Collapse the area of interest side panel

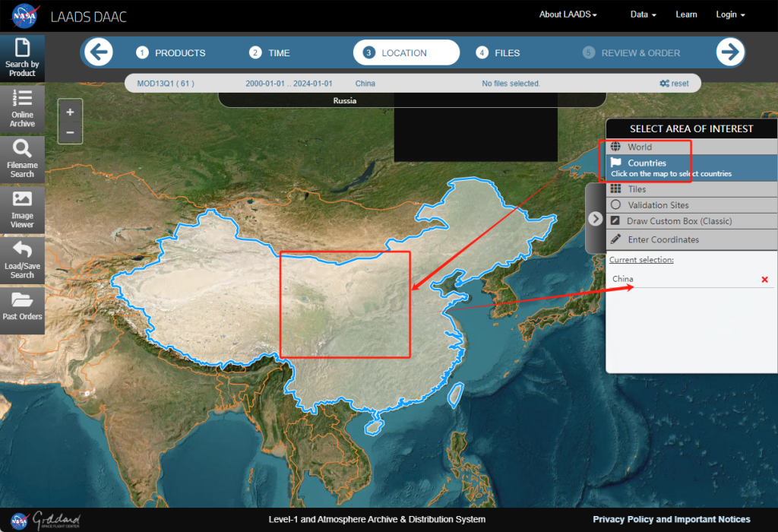596,219
